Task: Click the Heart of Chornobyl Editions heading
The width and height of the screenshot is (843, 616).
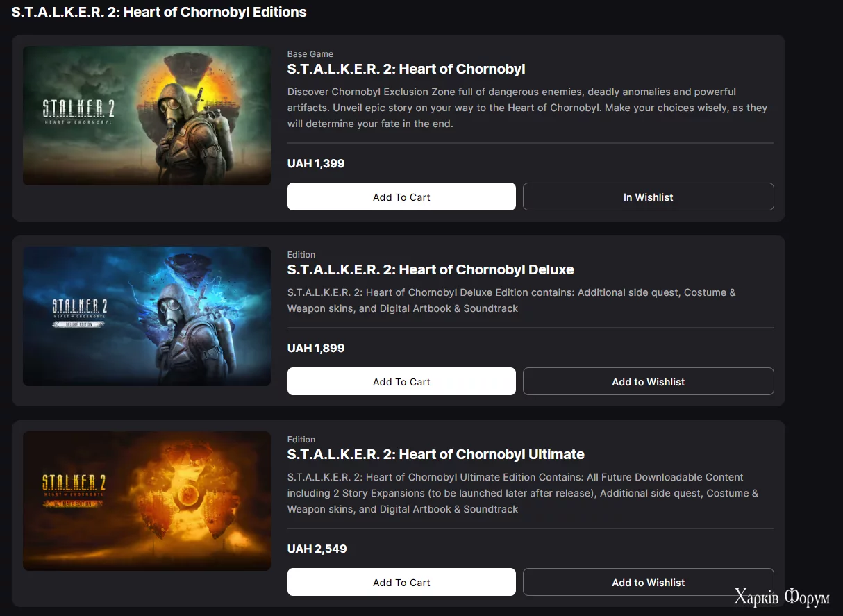Action: 159,12
